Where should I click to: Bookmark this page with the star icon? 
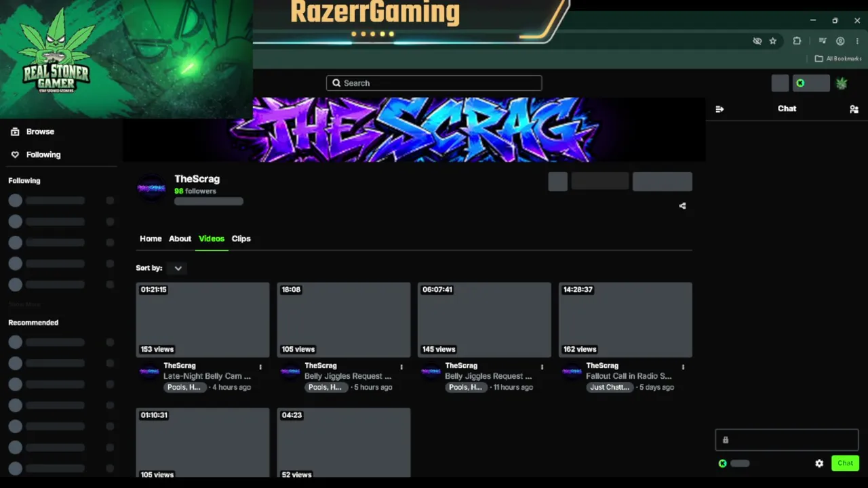pyautogui.click(x=773, y=41)
